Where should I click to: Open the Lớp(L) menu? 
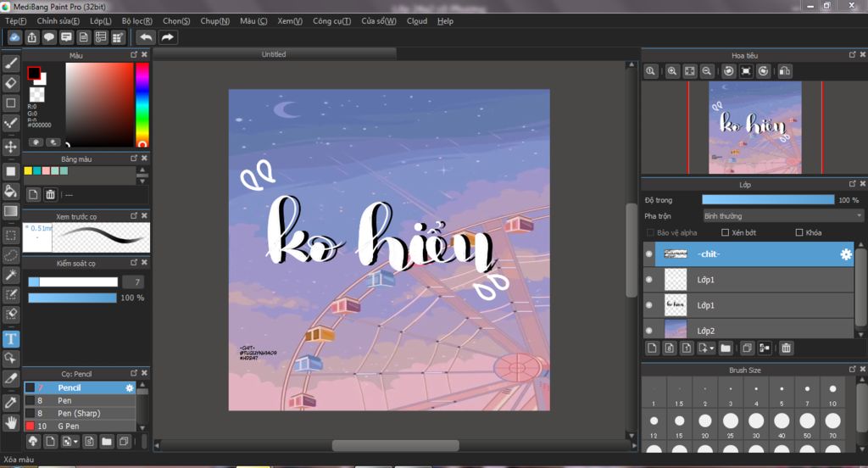click(101, 21)
